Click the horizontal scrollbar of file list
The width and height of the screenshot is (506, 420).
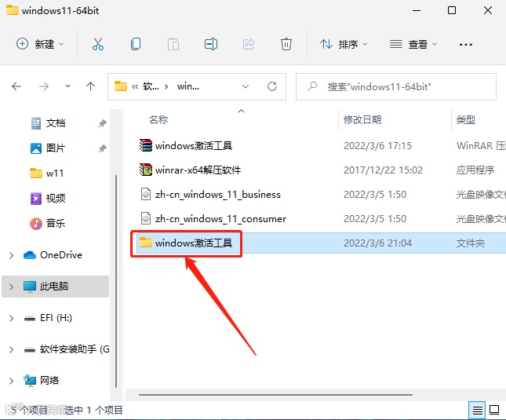[275, 395]
